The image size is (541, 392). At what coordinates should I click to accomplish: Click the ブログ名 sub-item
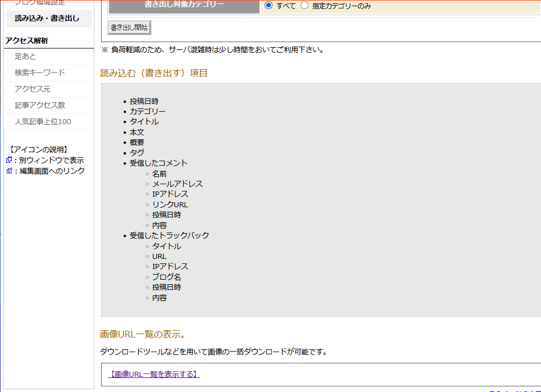pos(167,277)
